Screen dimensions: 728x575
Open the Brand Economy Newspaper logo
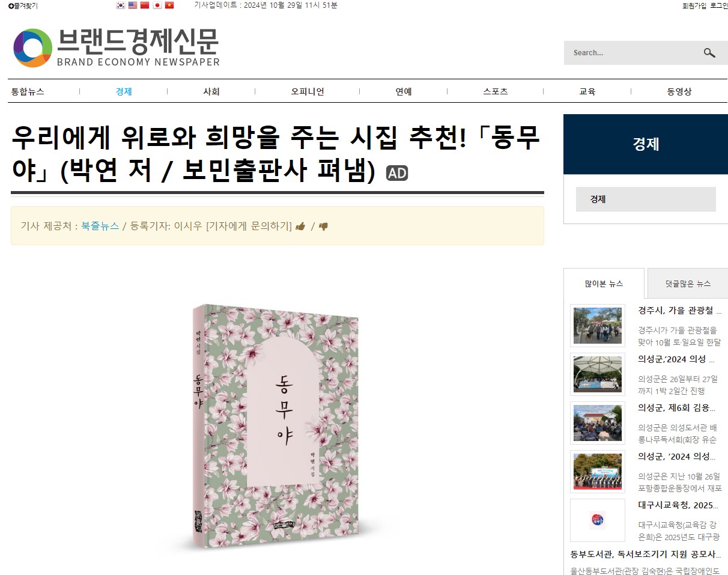[117, 47]
